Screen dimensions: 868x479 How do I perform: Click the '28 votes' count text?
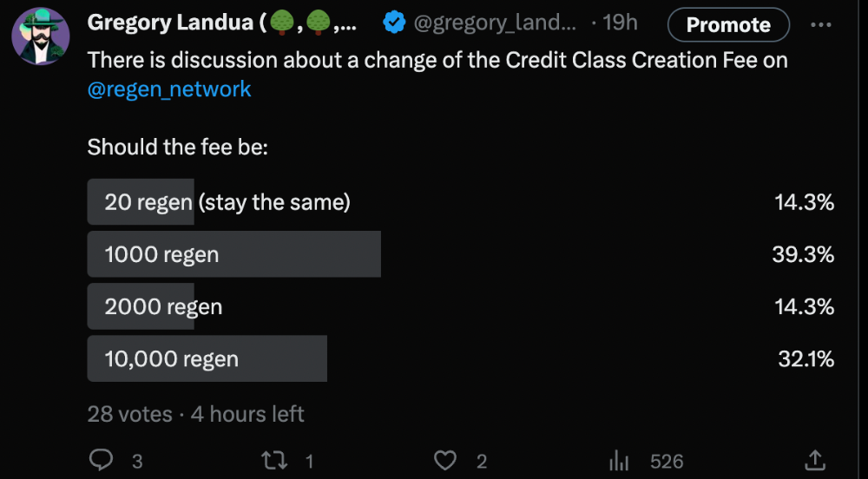129,414
